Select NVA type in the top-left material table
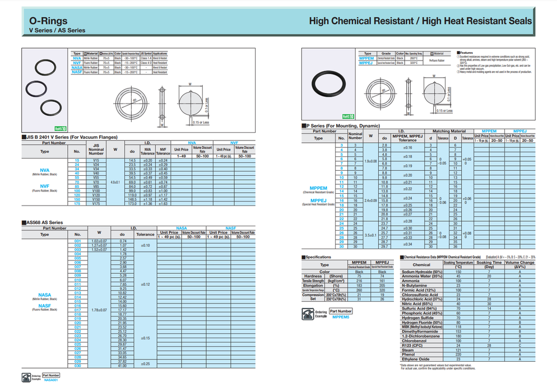The width and height of the screenshot is (557, 392). [77, 58]
